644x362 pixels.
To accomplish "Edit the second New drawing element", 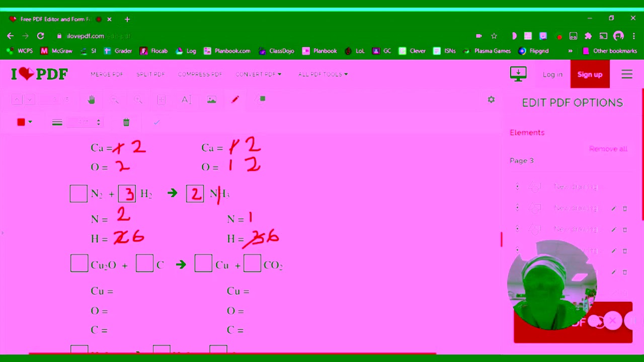I will click(613, 208).
